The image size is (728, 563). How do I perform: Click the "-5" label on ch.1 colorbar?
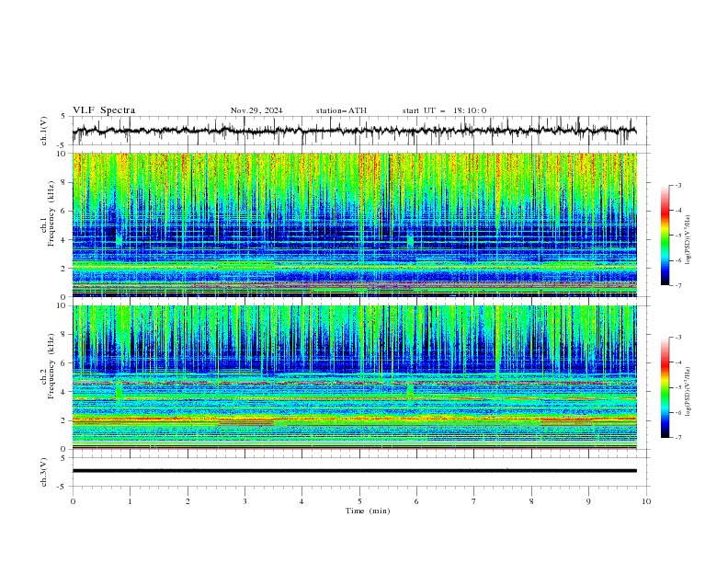677,236
